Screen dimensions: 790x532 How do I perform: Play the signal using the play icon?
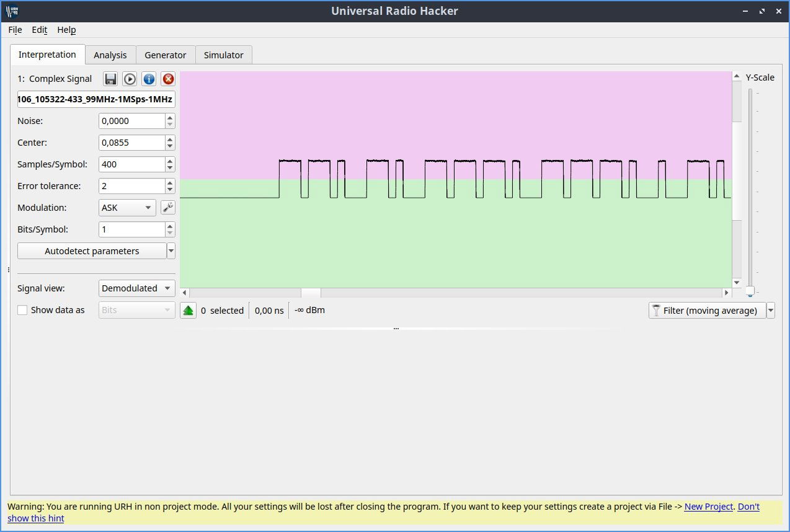[x=130, y=79]
